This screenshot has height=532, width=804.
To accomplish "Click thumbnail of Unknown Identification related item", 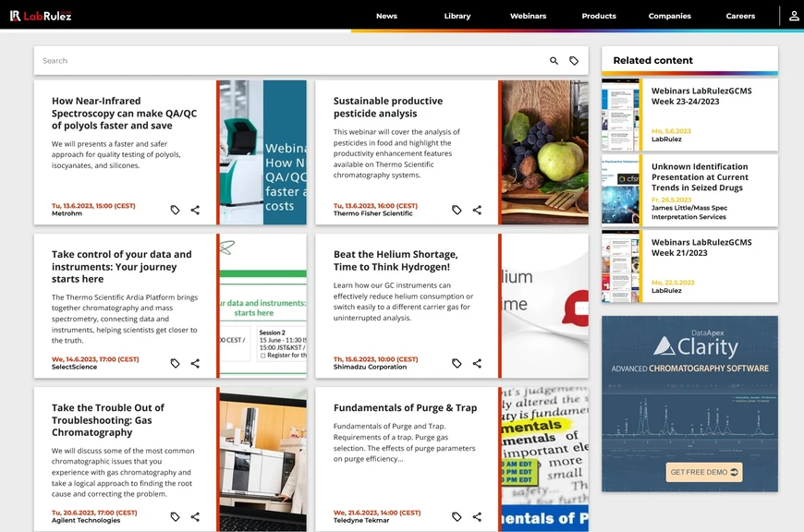I will [620, 190].
